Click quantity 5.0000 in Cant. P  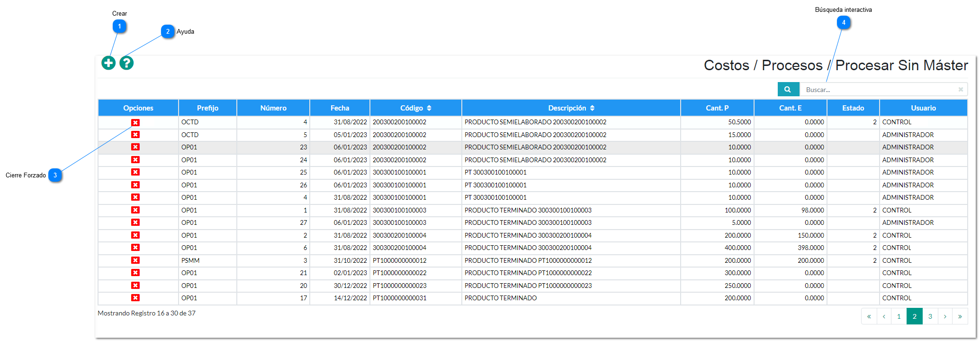click(717, 222)
